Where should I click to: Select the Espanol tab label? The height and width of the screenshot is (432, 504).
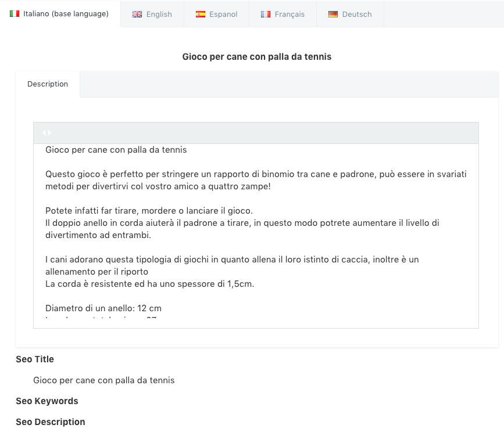click(x=224, y=15)
